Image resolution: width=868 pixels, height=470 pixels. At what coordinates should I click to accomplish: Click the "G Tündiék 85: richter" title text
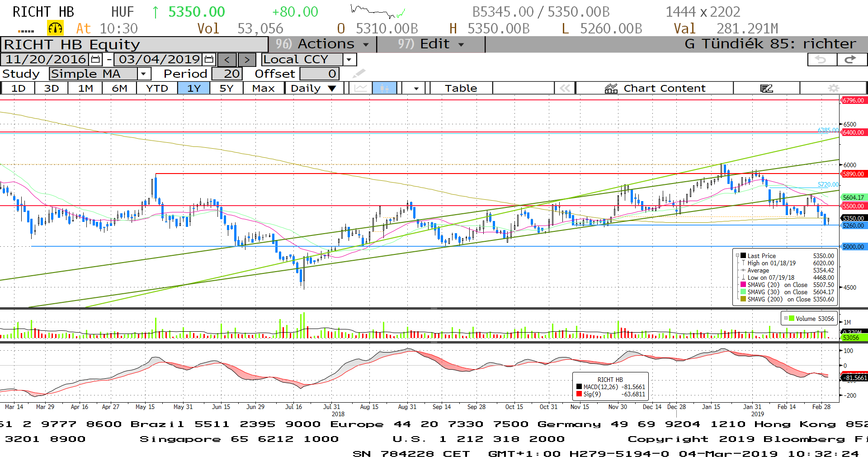pyautogui.click(x=770, y=44)
